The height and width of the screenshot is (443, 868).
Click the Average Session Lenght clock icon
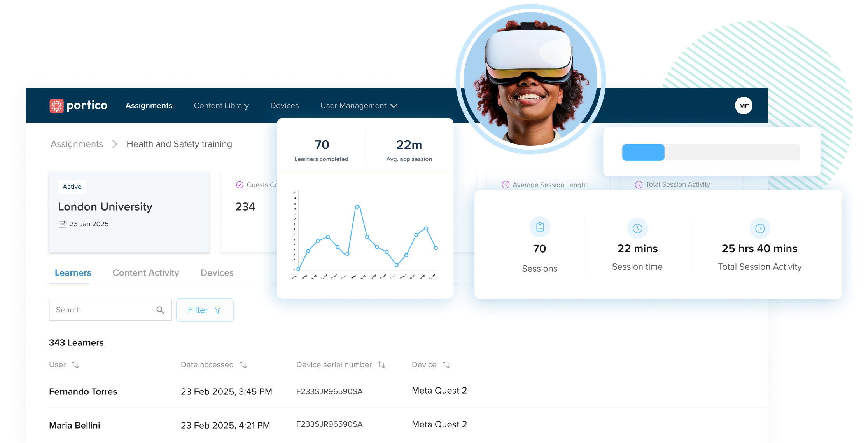(x=506, y=185)
